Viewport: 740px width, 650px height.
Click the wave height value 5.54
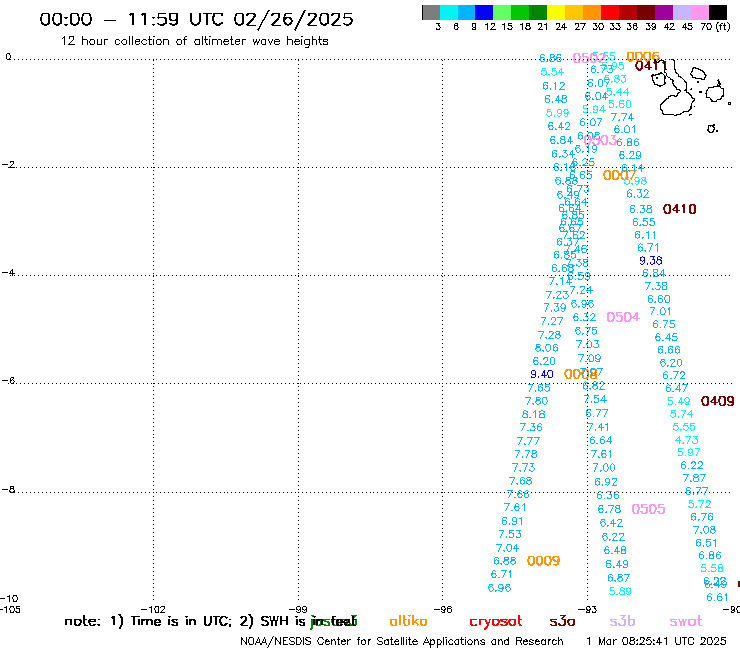pos(552,72)
